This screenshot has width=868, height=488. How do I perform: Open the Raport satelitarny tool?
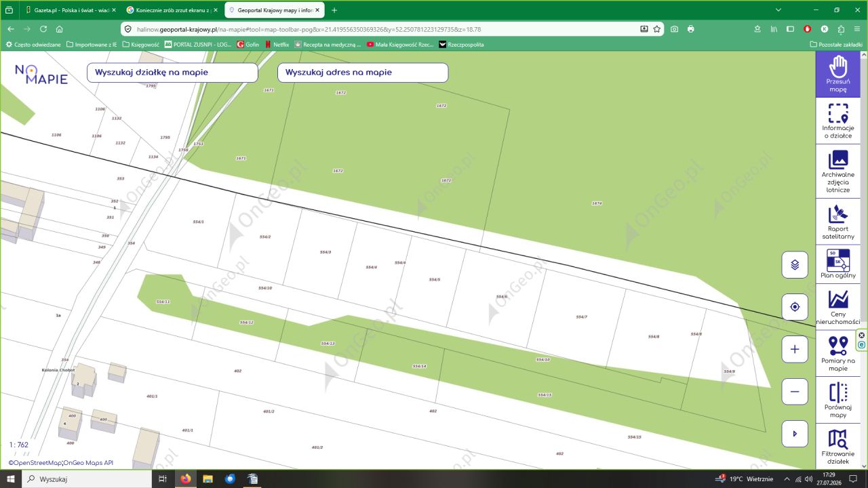tap(837, 222)
